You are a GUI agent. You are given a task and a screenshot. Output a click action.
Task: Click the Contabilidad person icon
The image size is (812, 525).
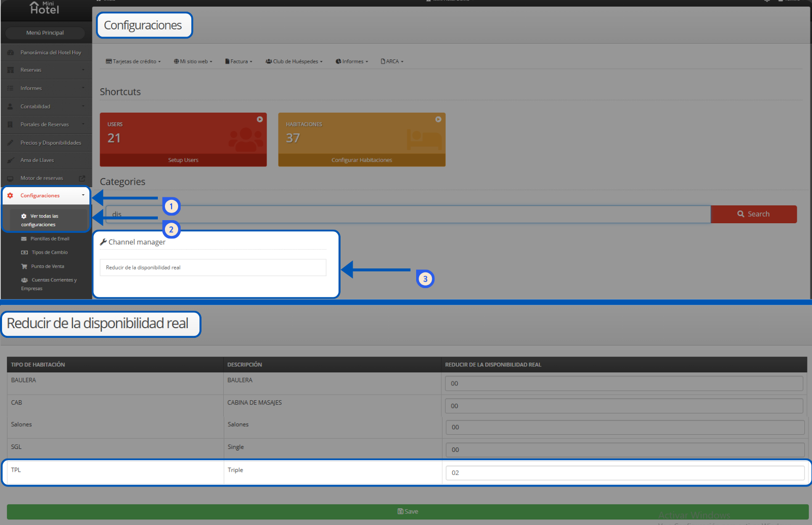point(10,107)
